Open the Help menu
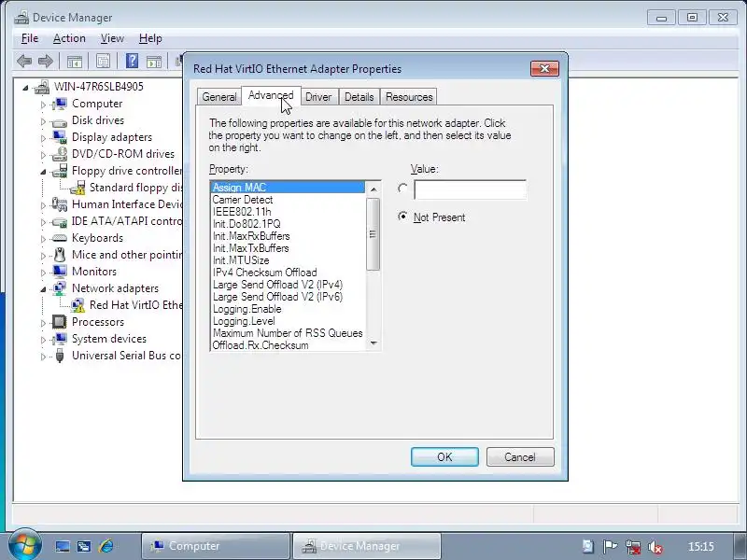Screen dimensions: 747x560 [150, 38]
